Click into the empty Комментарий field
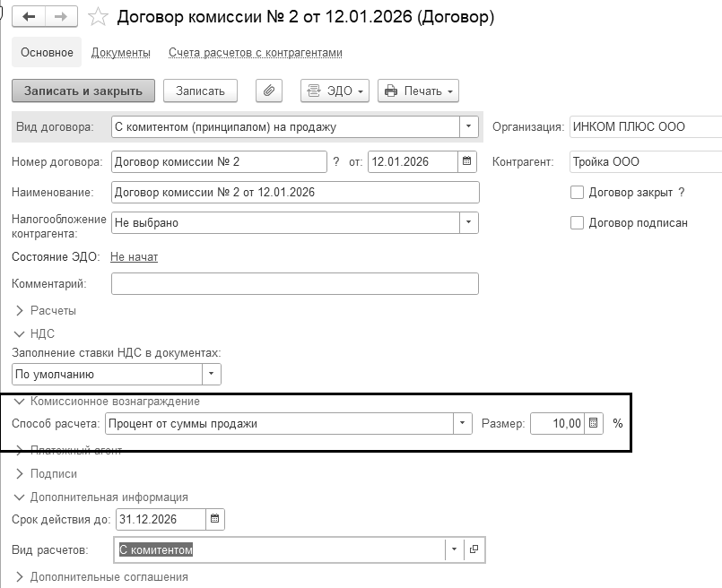722x588 pixels. (295, 284)
